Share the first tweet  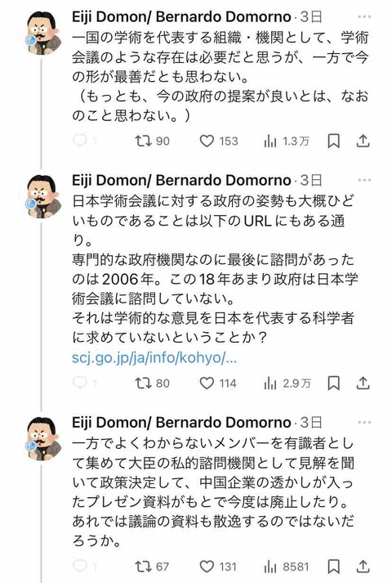(363, 141)
